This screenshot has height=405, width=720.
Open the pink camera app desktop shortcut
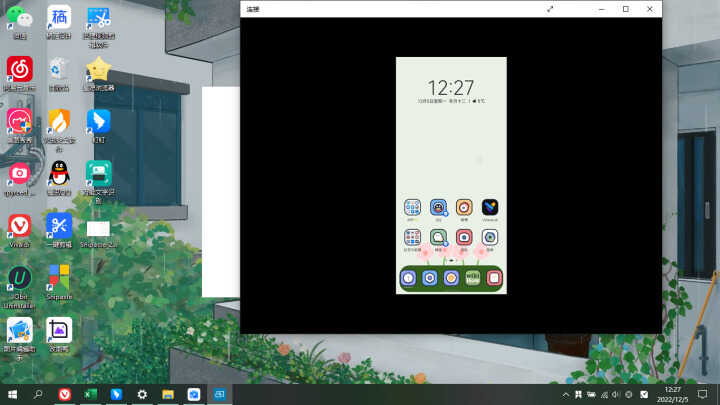click(20, 178)
